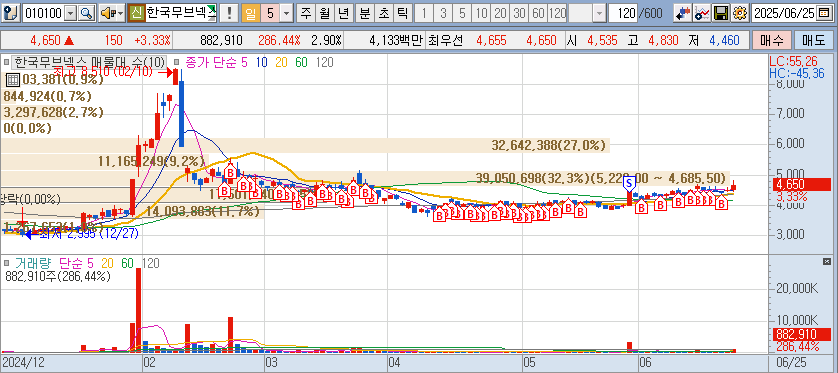
Task: Click the exclamation mark info button
Action: pos(229,13)
